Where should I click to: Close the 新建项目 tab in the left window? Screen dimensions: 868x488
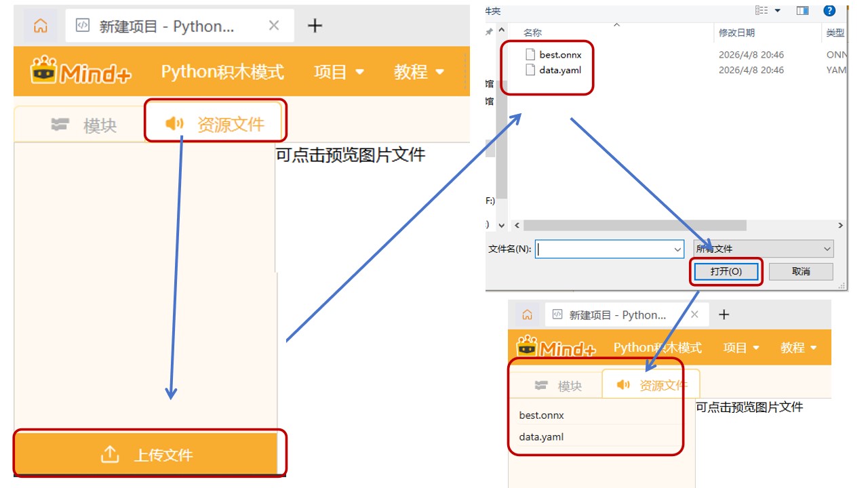click(x=274, y=26)
